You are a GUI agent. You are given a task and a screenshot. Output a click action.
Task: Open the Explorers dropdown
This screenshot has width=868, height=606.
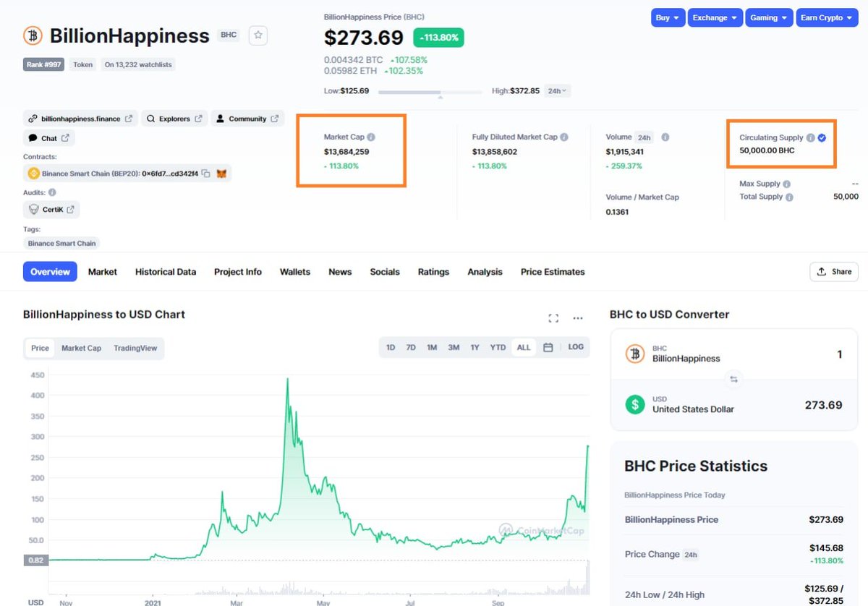pyautogui.click(x=174, y=119)
